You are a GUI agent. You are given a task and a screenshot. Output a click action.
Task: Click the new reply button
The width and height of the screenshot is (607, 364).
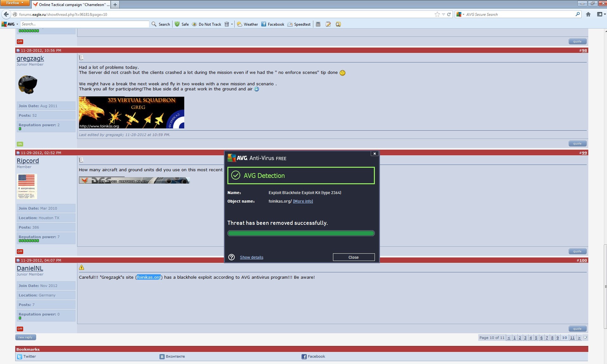click(x=25, y=337)
